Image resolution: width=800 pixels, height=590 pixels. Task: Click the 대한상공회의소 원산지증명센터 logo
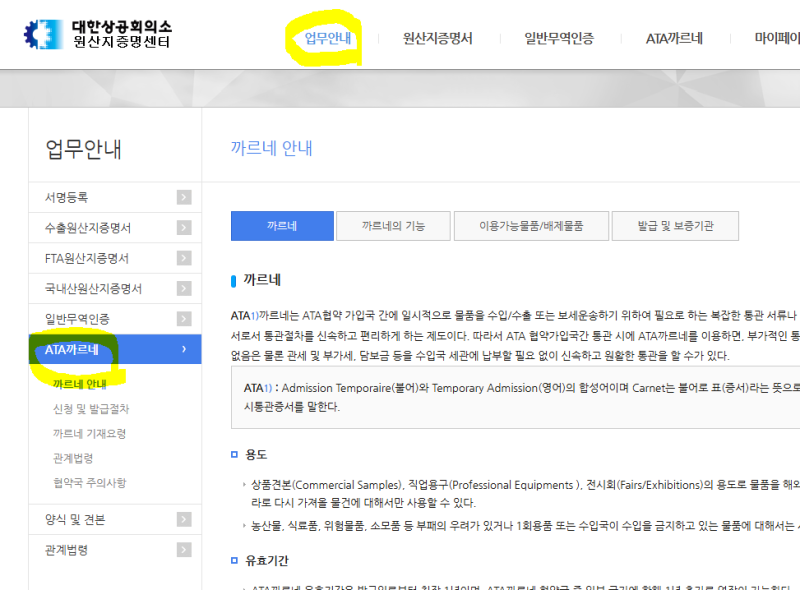click(97, 34)
